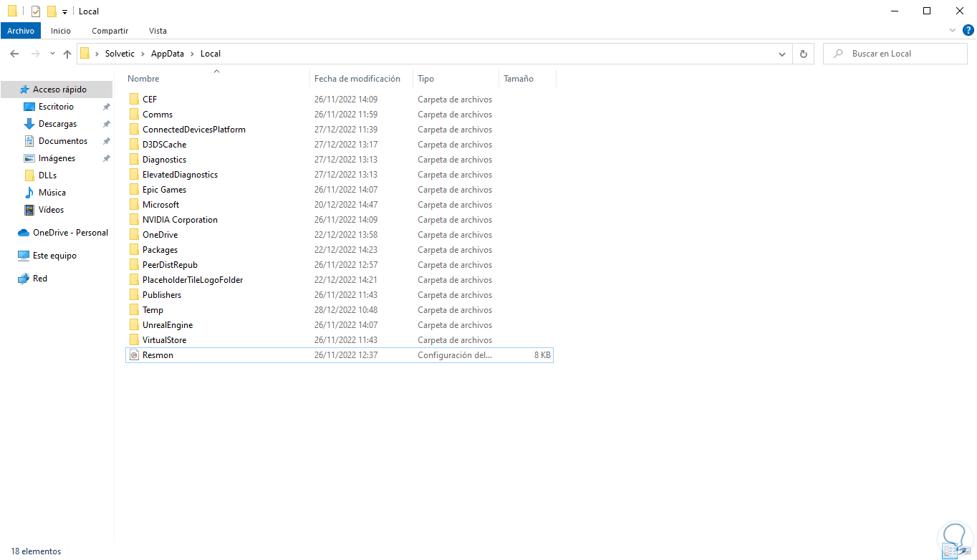Navigate to Solvetic in the breadcrumb

120,54
